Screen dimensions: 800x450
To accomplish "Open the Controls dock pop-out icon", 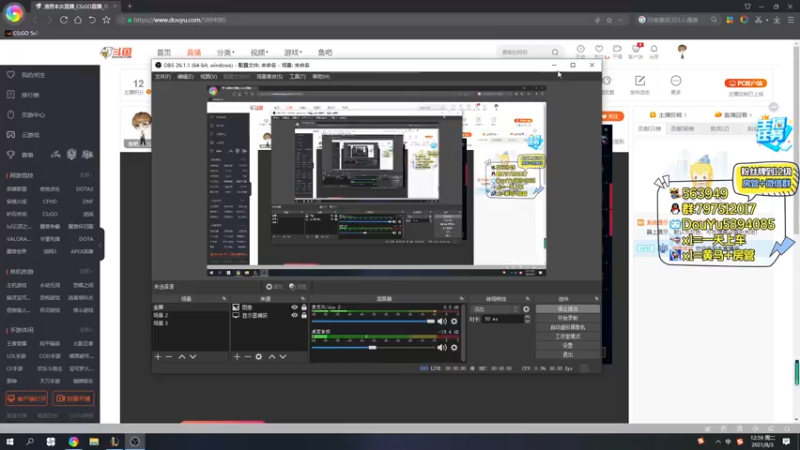I will coord(596,298).
